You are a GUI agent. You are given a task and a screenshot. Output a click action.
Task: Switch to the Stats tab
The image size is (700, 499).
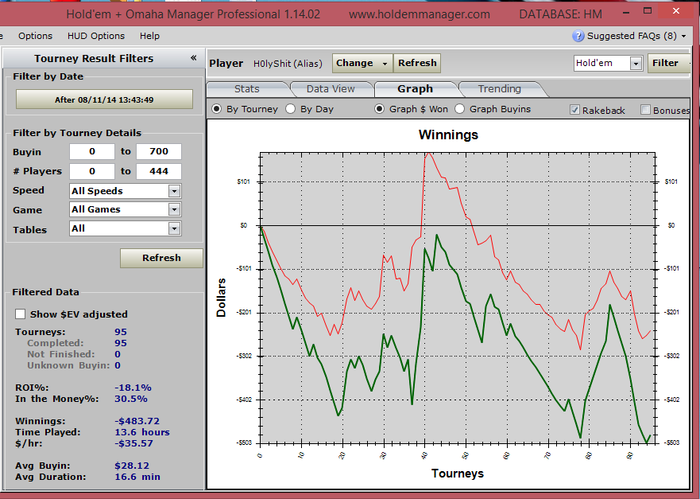point(246,89)
